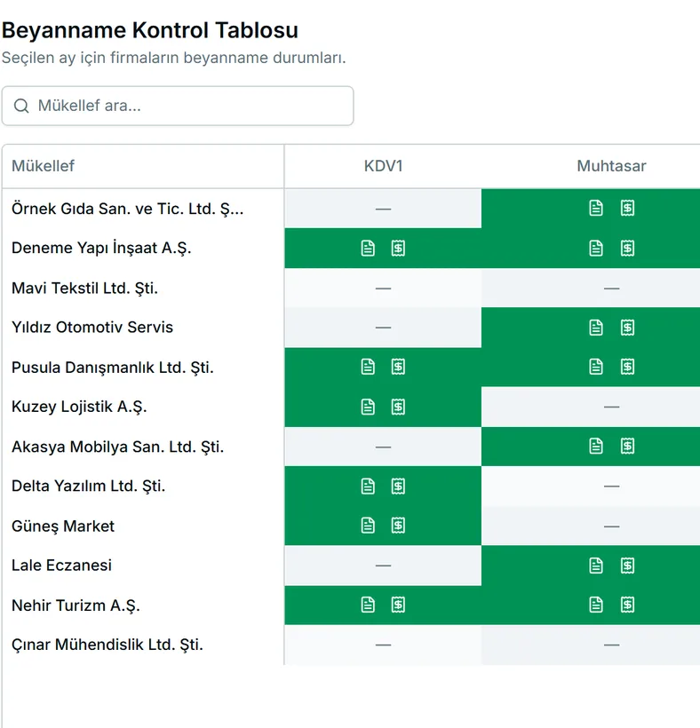Screen dimensions: 700x728
Task: Open KDV1 document icon for Pusula Danışmanlık
Action: click(368, 367)
